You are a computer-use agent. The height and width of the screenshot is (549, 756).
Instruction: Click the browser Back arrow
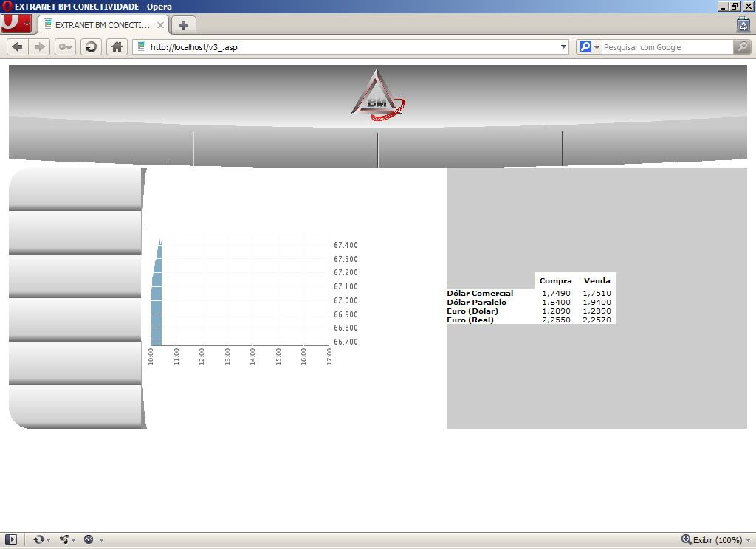pos(18,47)
